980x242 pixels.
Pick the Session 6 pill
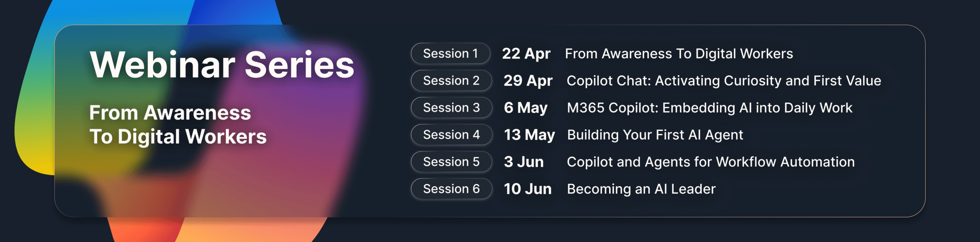pyautogui.click(x=451, y=189)
